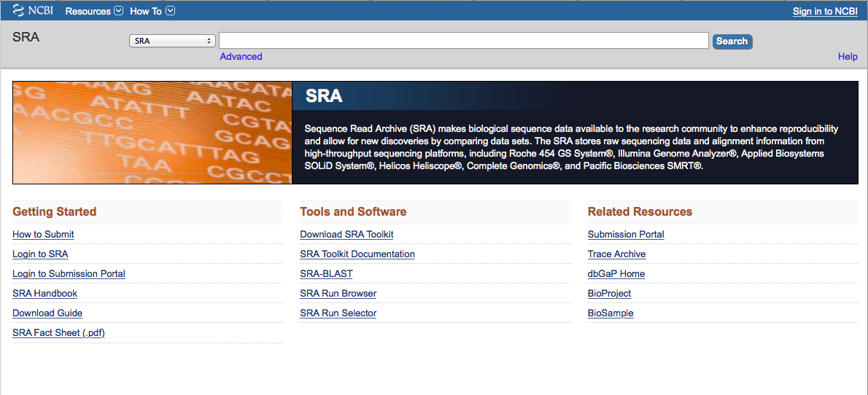Open Login to Submission Portal link
This screenshot has width=868, height=395.
point(69,274)
